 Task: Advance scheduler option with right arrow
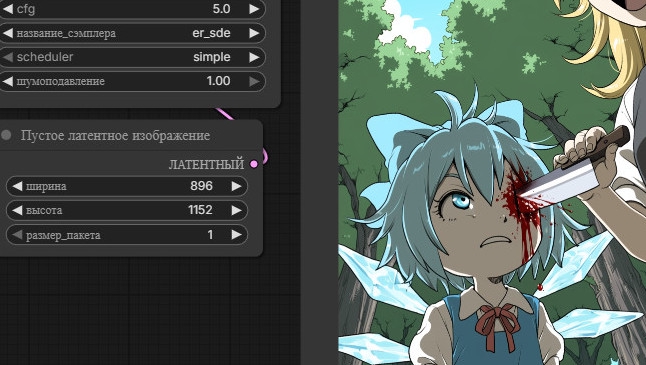(x=254, y=57)
